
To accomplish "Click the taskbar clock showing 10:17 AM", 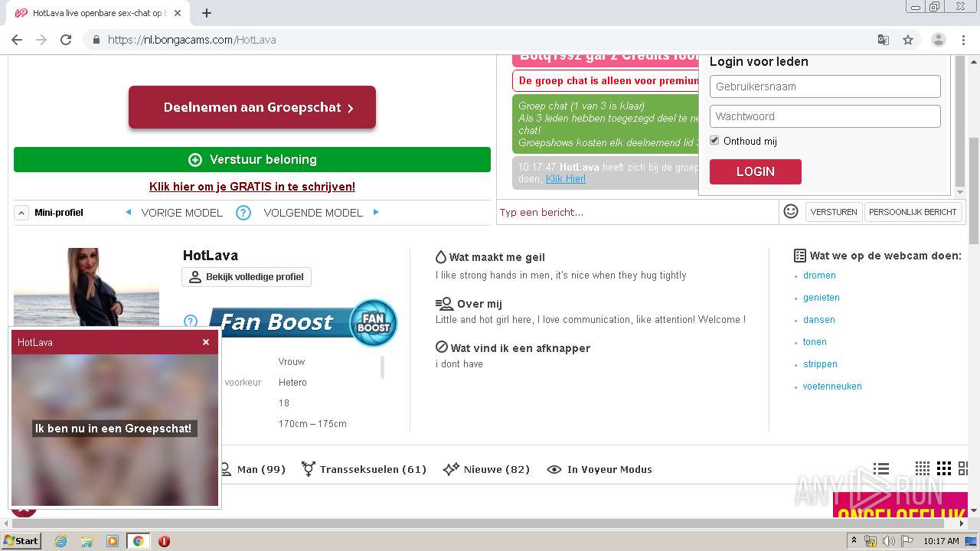I will click(x=941, y=541).
